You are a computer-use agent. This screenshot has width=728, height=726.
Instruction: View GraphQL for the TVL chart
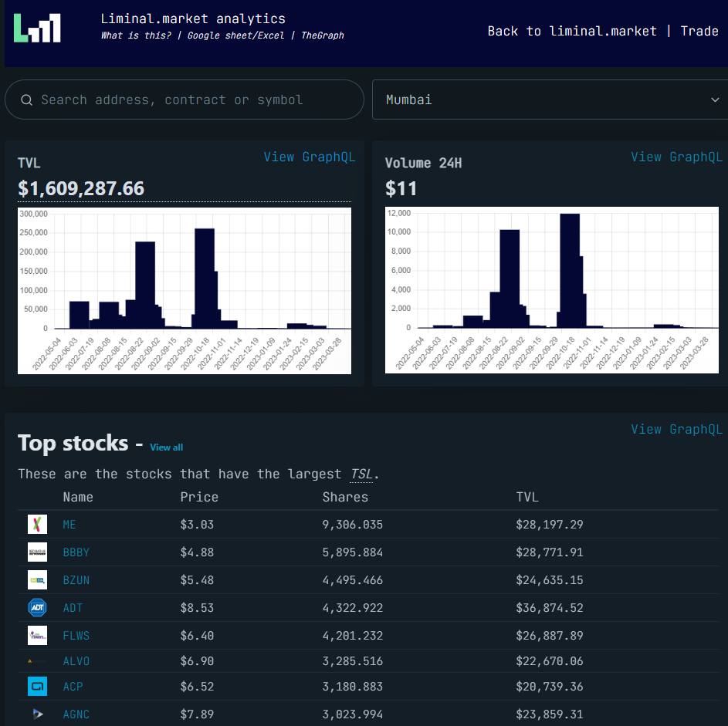pos(310,157)
